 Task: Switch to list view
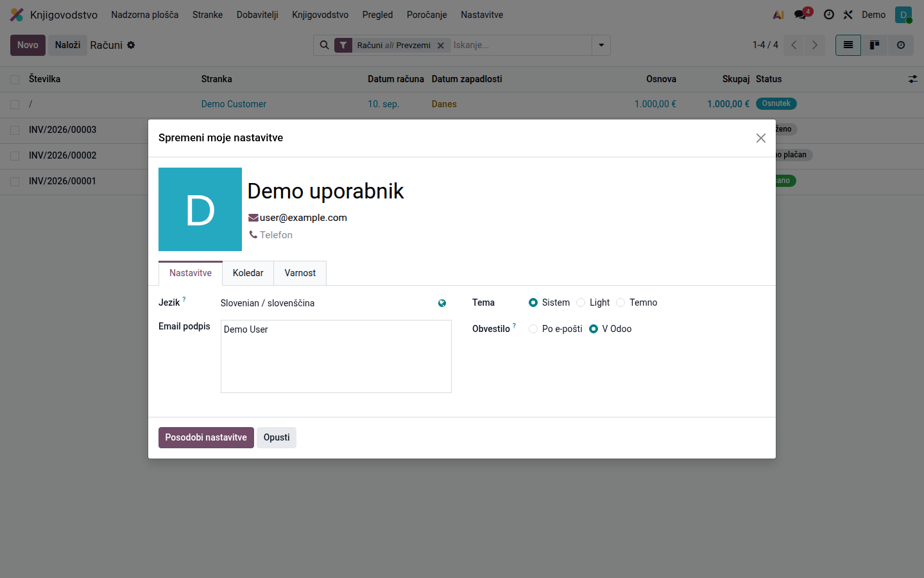click(x=848, y=45)
